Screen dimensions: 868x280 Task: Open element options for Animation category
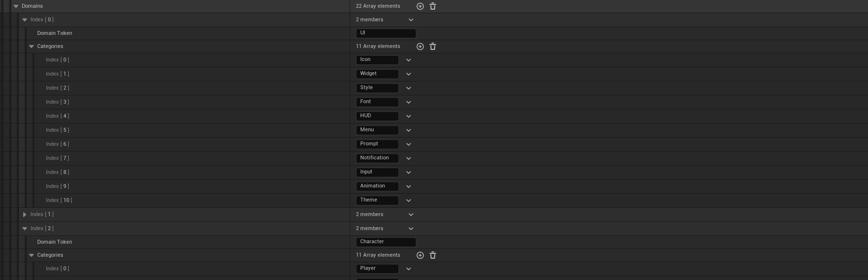[409, 187]
